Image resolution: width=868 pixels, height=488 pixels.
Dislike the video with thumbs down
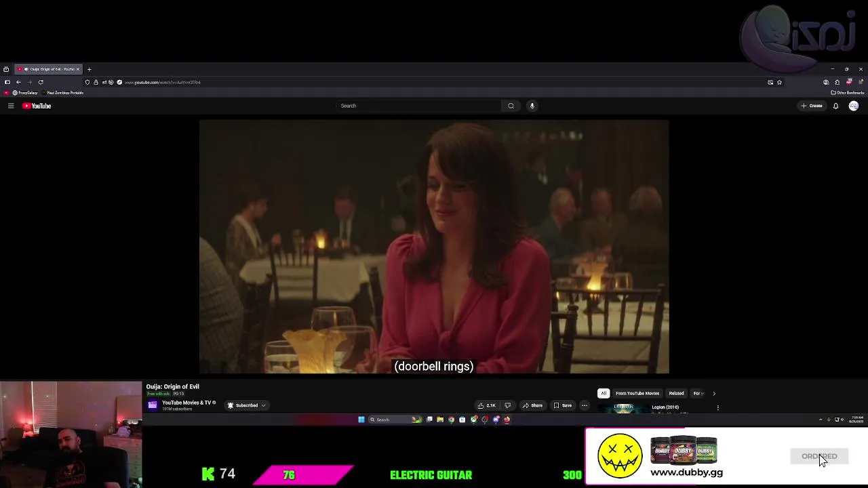[x=507, y=405]
